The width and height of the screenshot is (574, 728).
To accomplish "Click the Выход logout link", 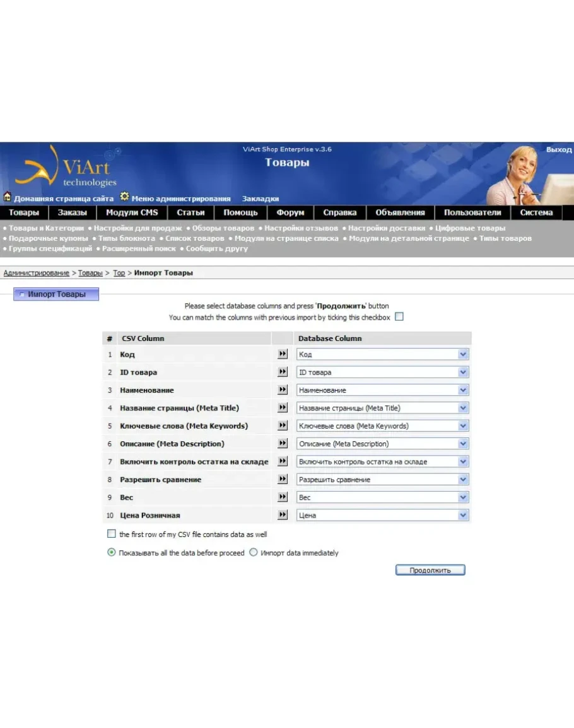I will [558, 150].
